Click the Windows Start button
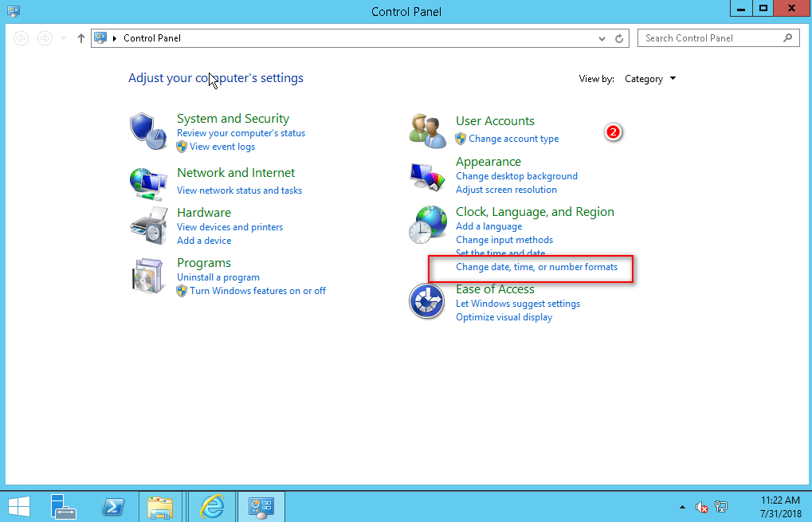Screen dimensions: 812x522 click(19, 507)
